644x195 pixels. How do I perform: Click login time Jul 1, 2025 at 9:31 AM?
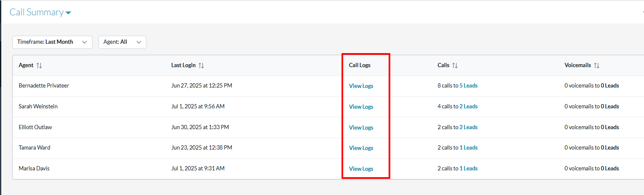point(198,168)
